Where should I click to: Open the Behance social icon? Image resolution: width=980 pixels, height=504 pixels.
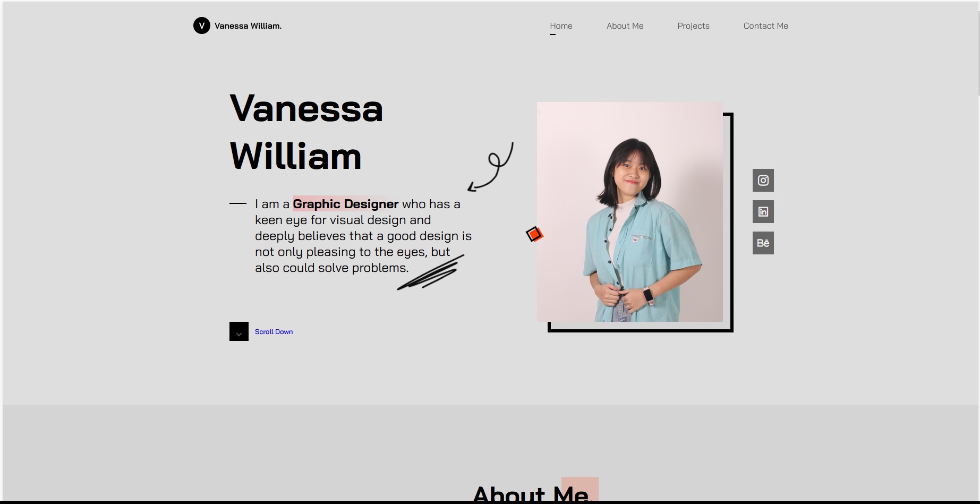pyautogui.click(x=763, y=243)
